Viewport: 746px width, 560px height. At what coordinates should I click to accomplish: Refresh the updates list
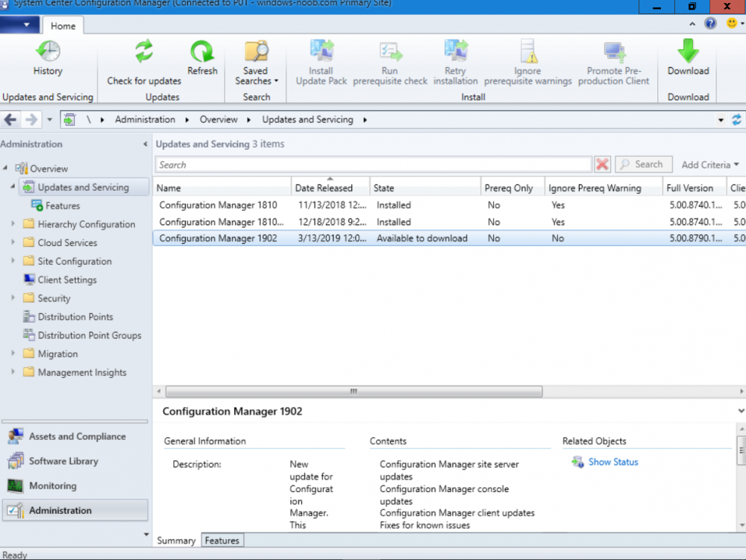tap(202, 57)
